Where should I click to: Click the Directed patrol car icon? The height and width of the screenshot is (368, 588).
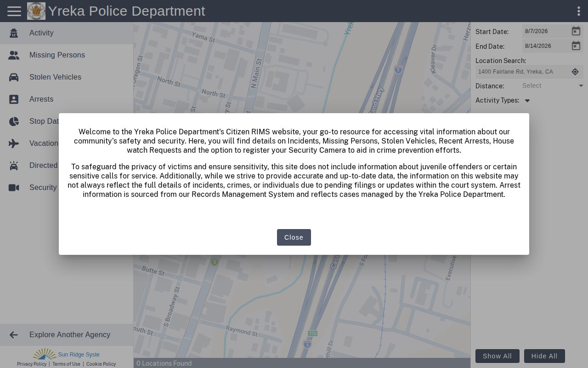tap(14, 166)
